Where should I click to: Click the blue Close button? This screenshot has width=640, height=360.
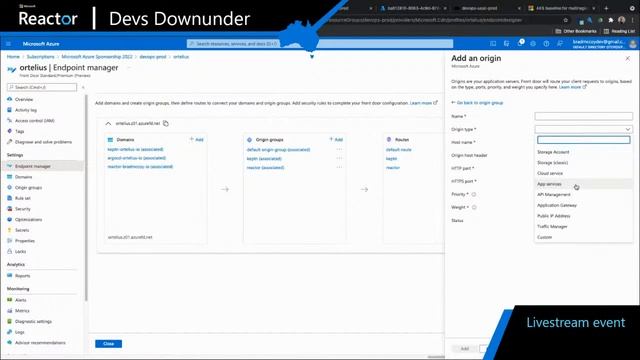coord(108,344)
